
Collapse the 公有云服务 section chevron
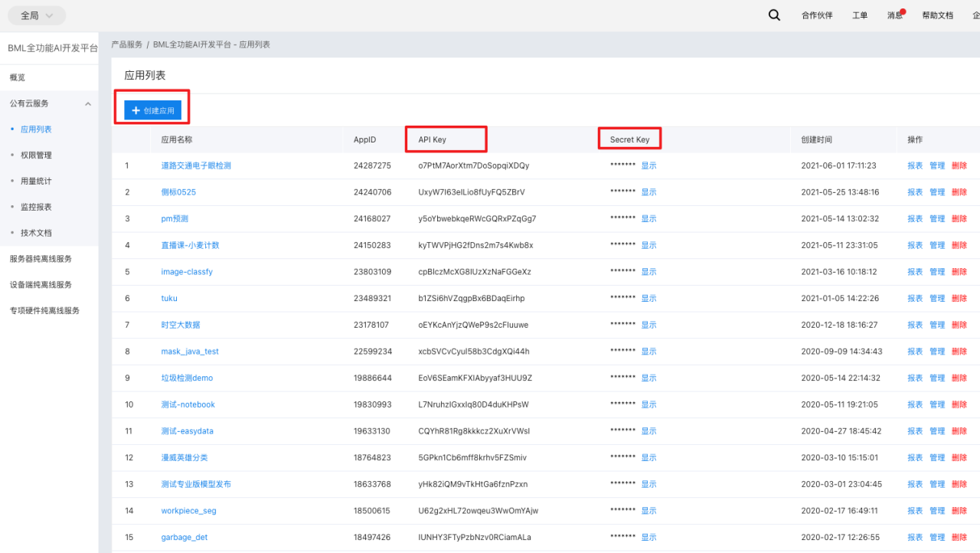tap(88, 103)
